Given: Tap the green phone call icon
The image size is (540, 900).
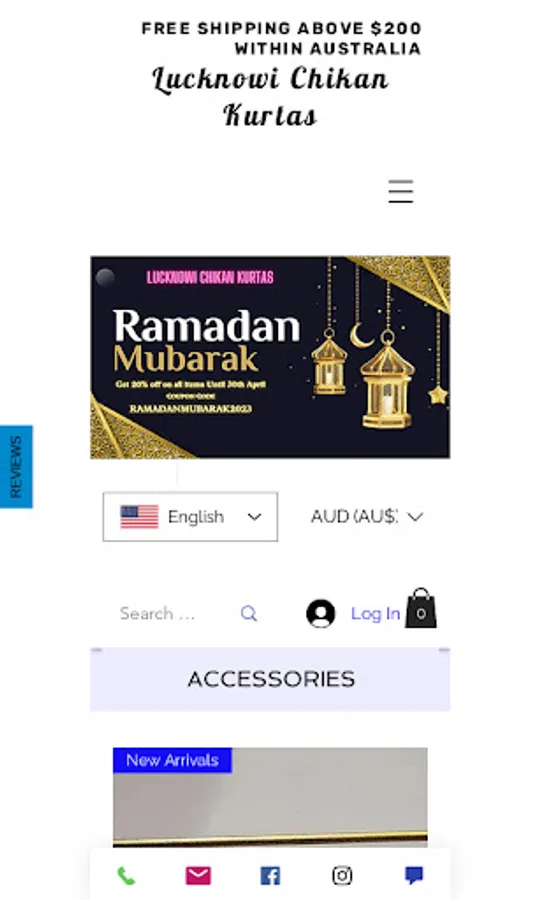Looking at the screenshot, I should point(126,876).
